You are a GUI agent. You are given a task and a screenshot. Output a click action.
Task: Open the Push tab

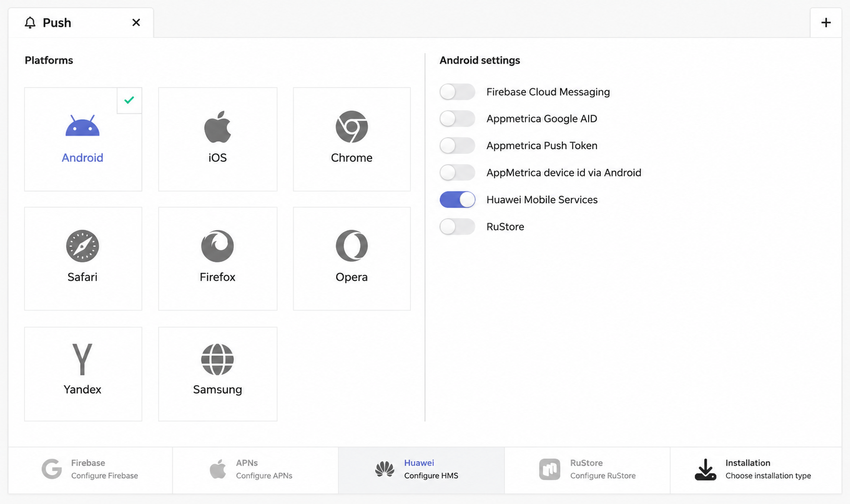[x=81, y=22]
